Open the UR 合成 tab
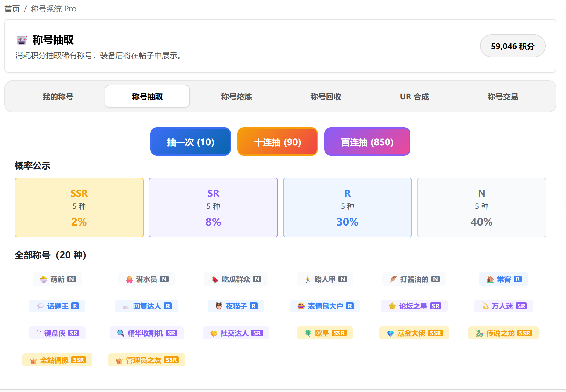The height and width of the screenshot is (392, 566). [414, 97]
